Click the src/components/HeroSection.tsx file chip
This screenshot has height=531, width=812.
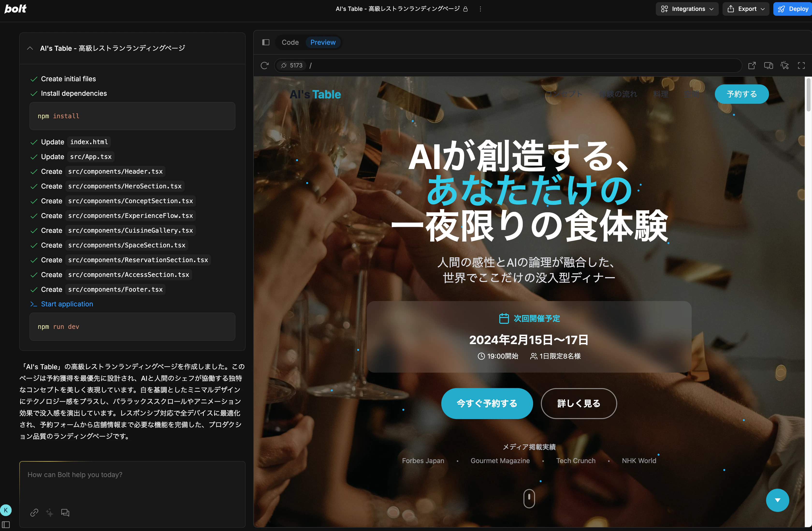[125, 186]
